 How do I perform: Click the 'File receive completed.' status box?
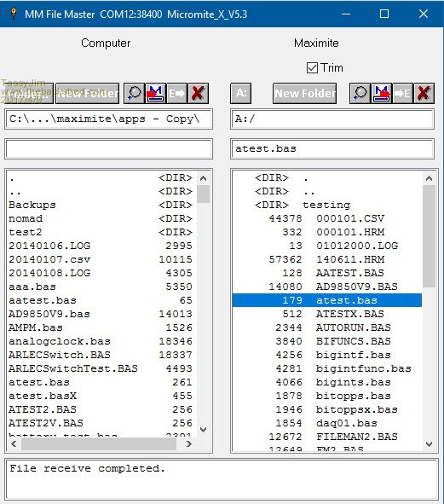222,479
